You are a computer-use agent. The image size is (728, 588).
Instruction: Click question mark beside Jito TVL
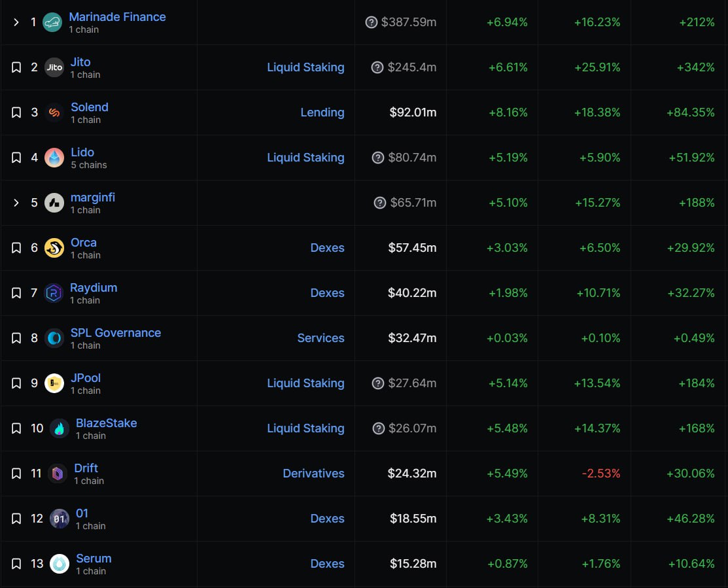click(377, 67)
